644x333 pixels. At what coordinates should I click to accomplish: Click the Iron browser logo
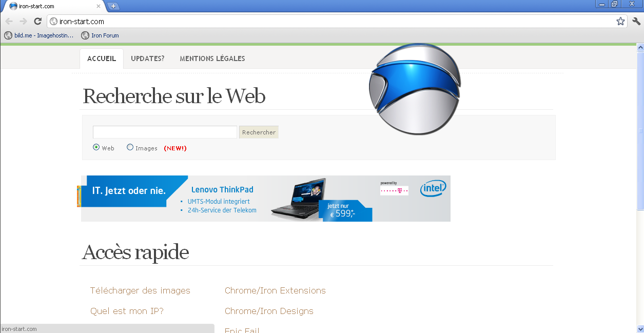click(x=415, y=89)
